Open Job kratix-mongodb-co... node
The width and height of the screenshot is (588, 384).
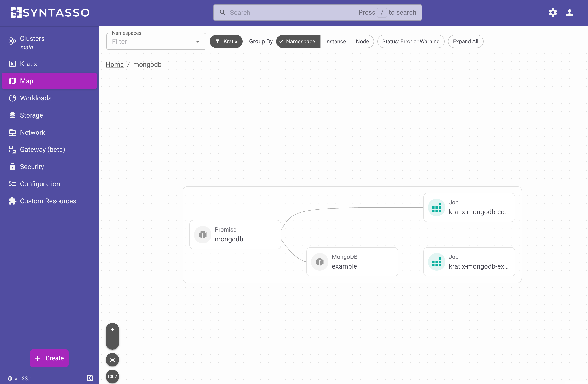coord(469,208)
